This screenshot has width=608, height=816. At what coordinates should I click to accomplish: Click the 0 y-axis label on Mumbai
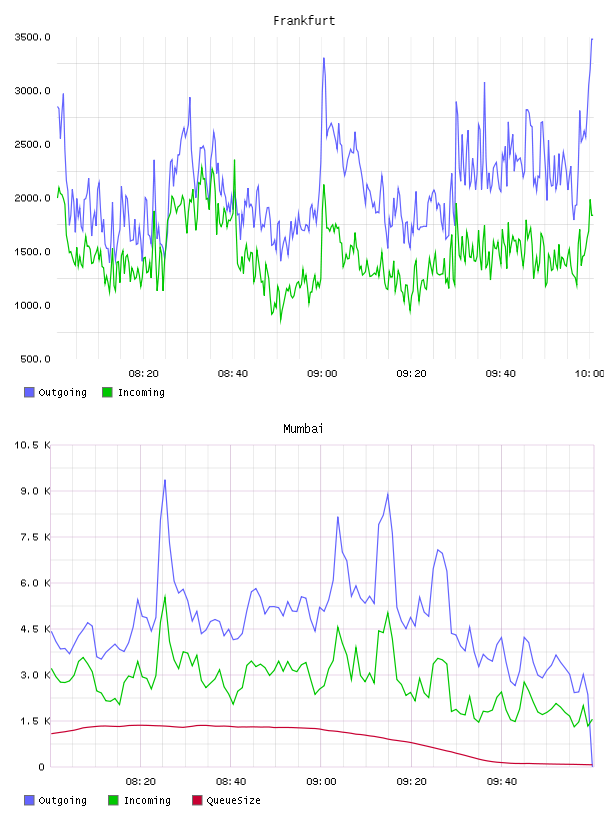[x=42, y=767]
